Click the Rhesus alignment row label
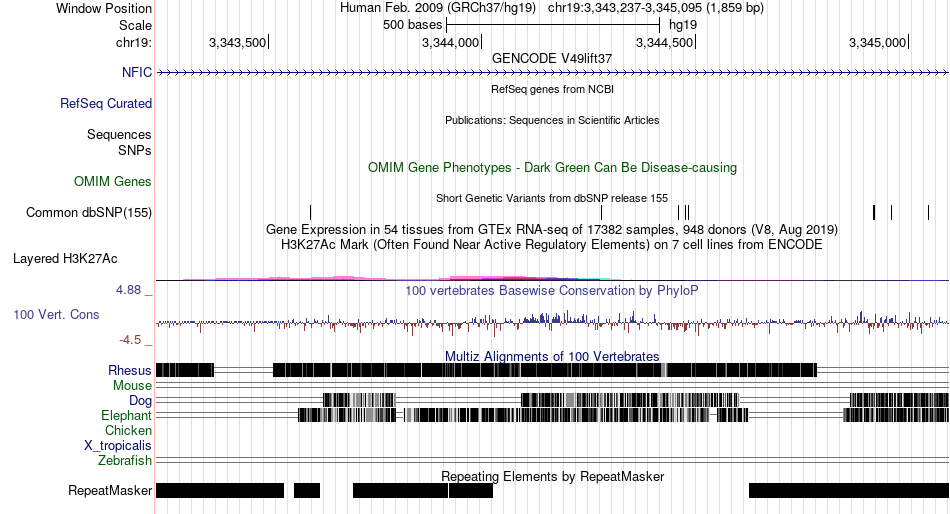Viewport: 950px width, 514px height. (130, 370)
